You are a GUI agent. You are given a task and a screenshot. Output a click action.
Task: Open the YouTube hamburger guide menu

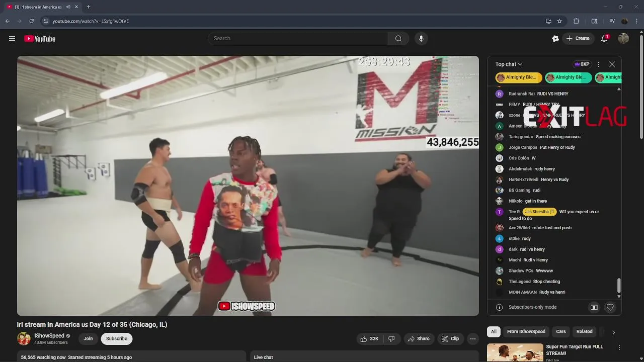point(12,39)
